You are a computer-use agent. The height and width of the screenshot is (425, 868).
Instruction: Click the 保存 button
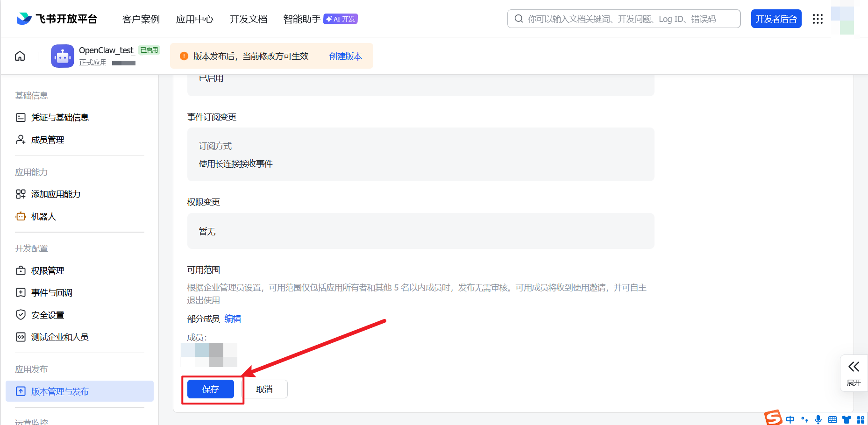(x=210, y=389)
